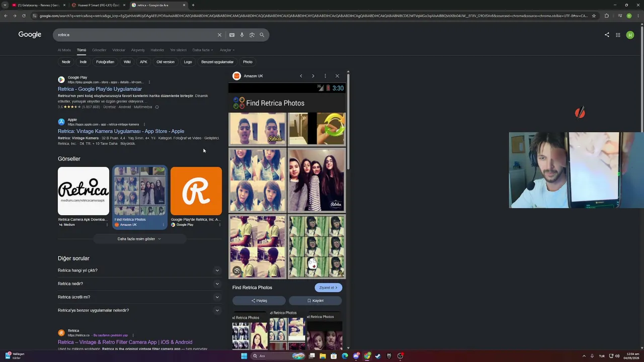Image resolution: width=644 pixels, height=362 pixels.
Task: Close the Amazon UK image preview panel
Action: (337, 76)
